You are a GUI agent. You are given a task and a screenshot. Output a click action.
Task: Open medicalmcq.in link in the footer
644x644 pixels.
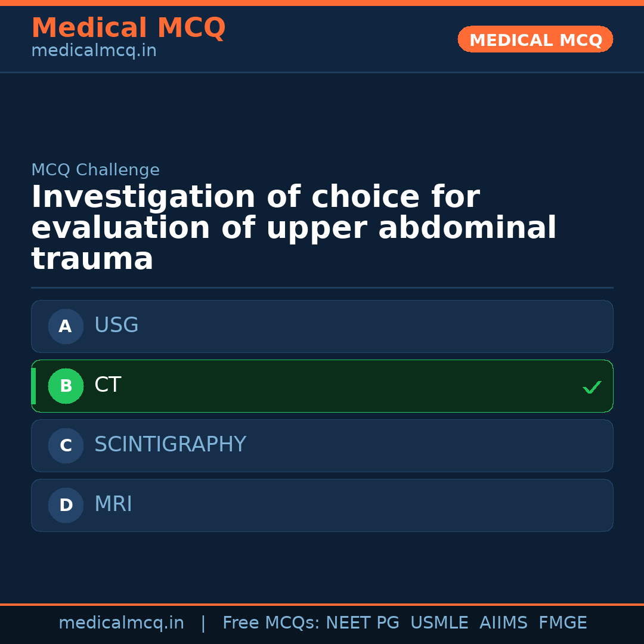point(121,623)
